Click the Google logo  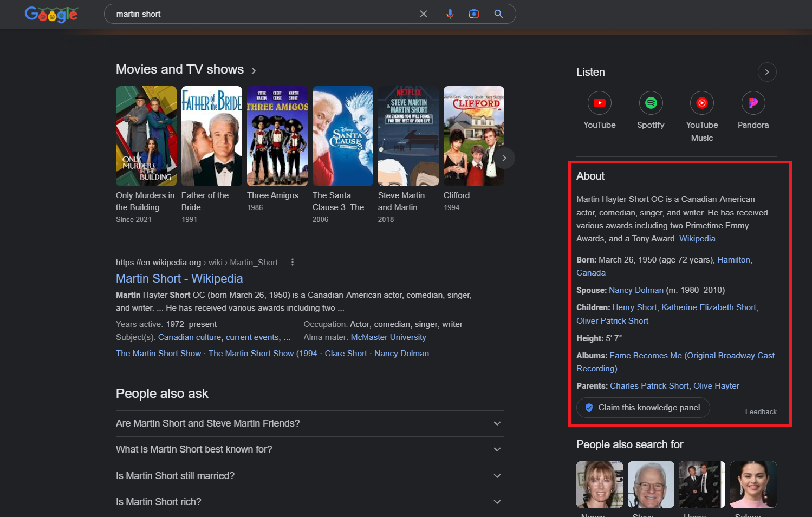point(51,14)
